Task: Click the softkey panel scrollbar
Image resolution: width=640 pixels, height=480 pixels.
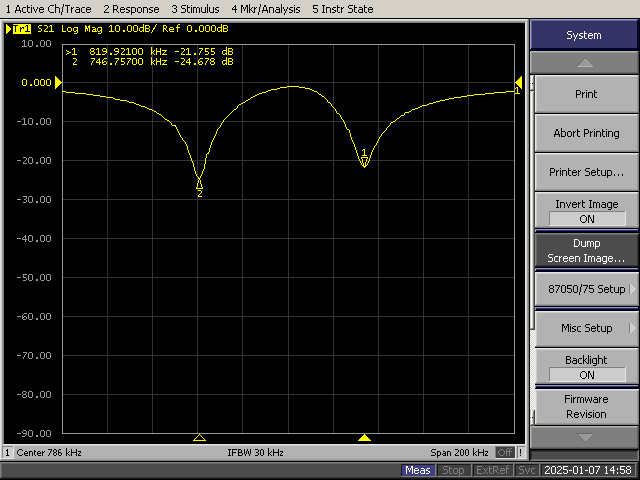Action: tap(532, 249)
